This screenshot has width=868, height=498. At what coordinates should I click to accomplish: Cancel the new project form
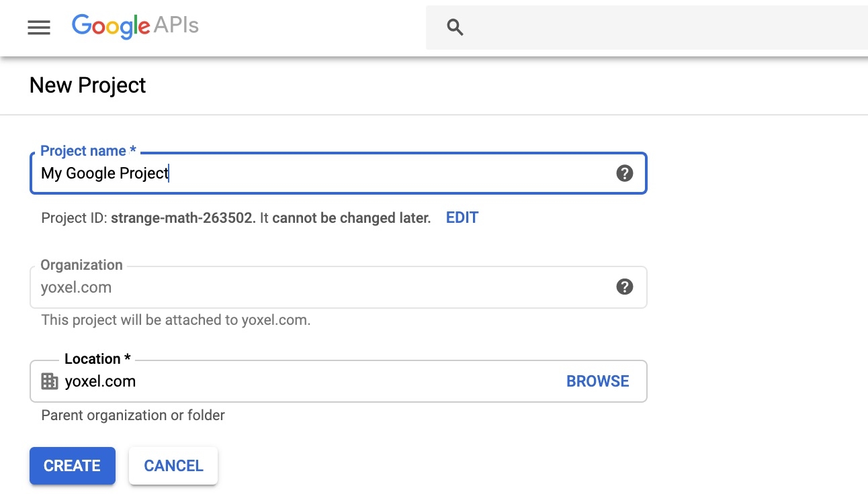pos(173,466)
